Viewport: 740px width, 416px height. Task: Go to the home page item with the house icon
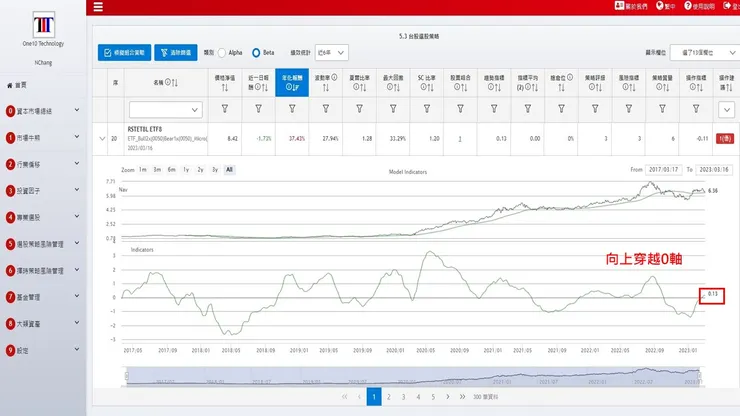pyautogui.click(x=17, y=85)
